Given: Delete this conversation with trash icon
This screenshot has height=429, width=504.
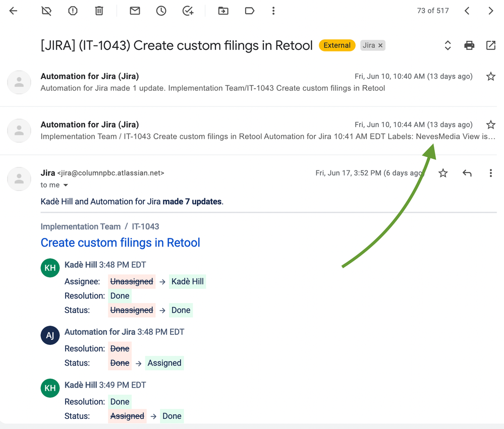Looking at the screenshot, I should coord(99,11).
